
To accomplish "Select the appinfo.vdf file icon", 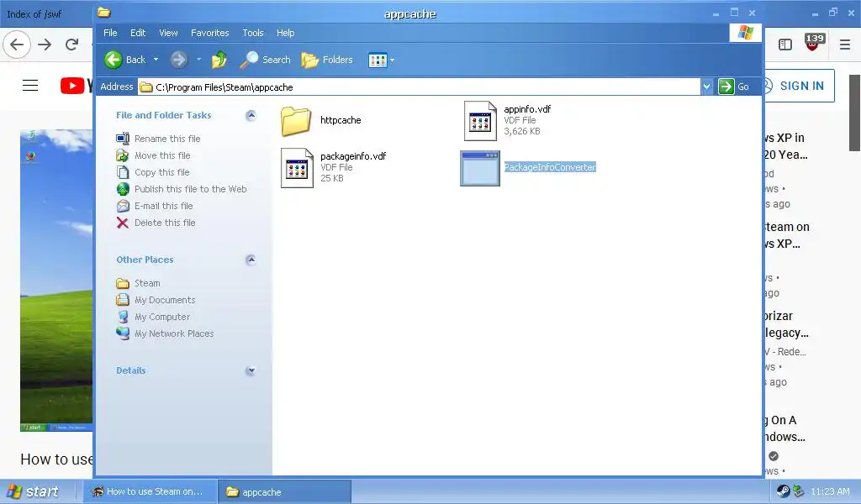I will point(480,121).
